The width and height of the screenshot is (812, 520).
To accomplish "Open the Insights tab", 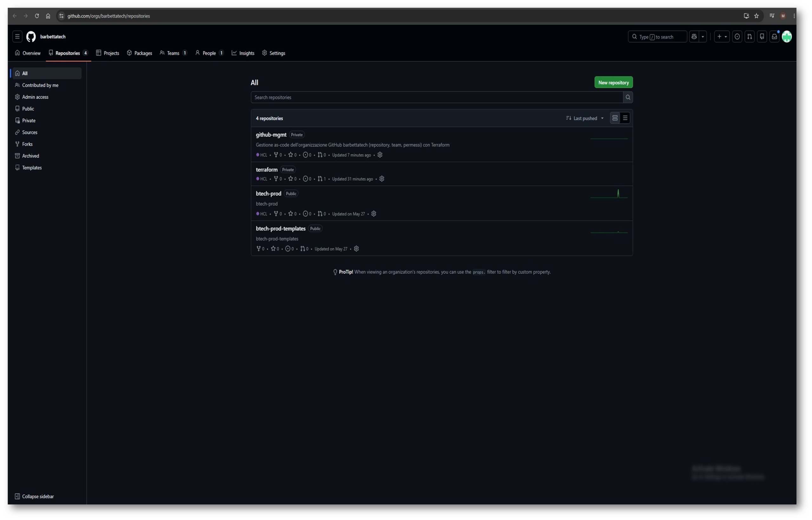I will 243,53.
